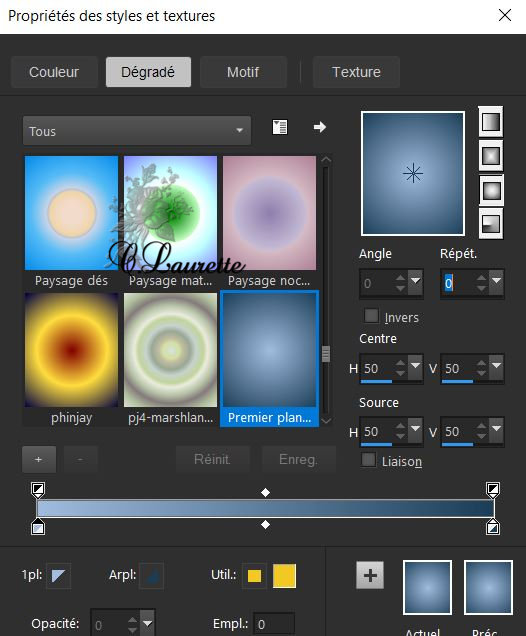Select the right lower color stop marker
The height and width of the screenshot is (636, 526).
(493, 526)
